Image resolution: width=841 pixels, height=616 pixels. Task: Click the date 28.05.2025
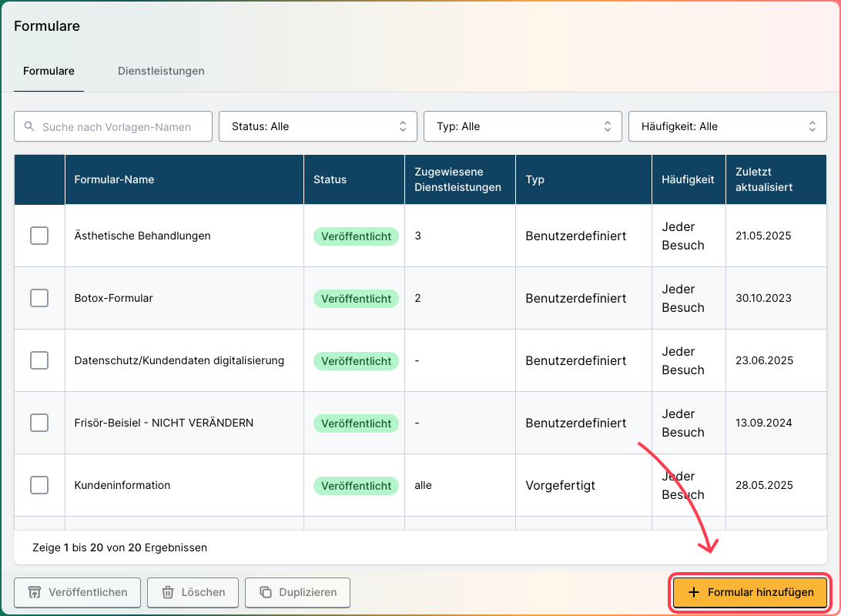click(764, 485)
